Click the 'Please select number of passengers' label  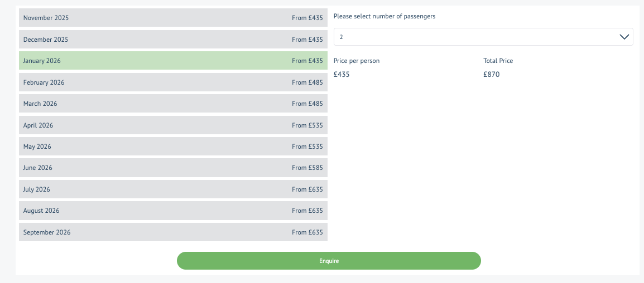pos(385,16)
